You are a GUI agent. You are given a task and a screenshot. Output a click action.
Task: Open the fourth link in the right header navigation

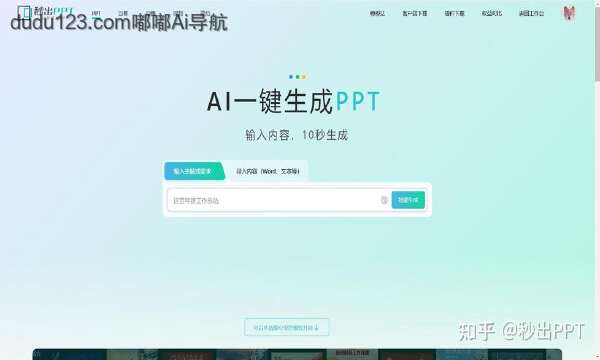click(492, 13)
